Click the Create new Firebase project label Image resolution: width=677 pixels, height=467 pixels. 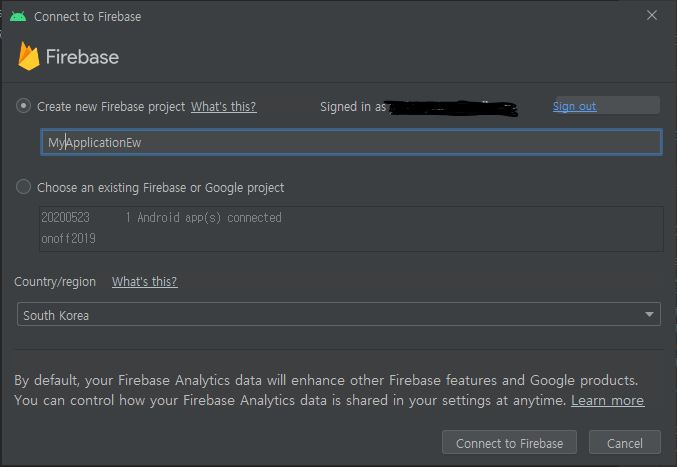coord(111,107)
